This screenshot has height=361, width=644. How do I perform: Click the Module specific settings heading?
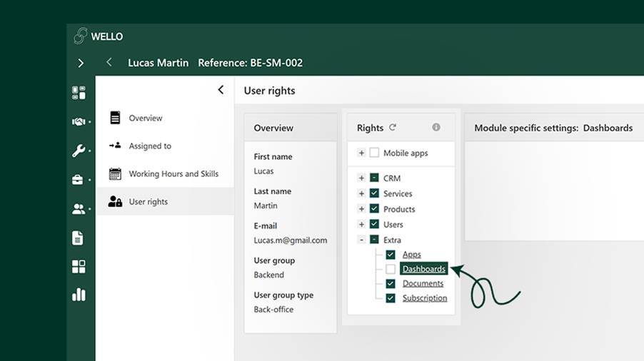(553, 128)
